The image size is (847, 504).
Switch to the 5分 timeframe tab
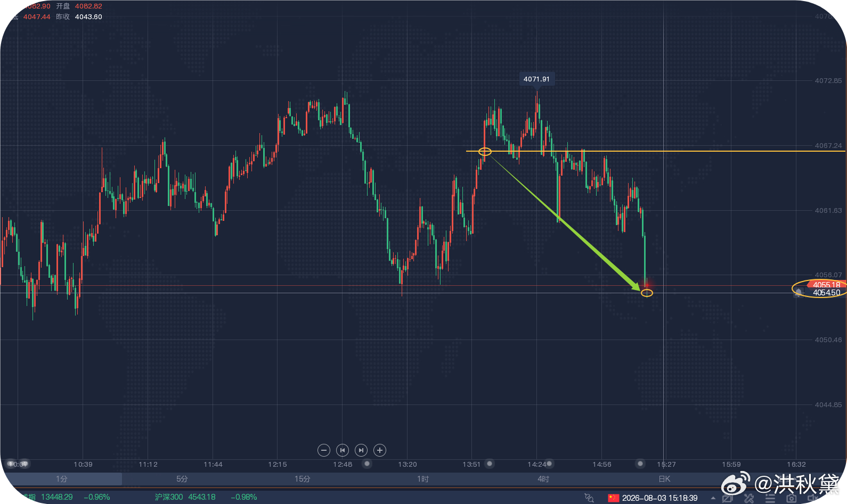pyautogui.click(x=182, y=479)
